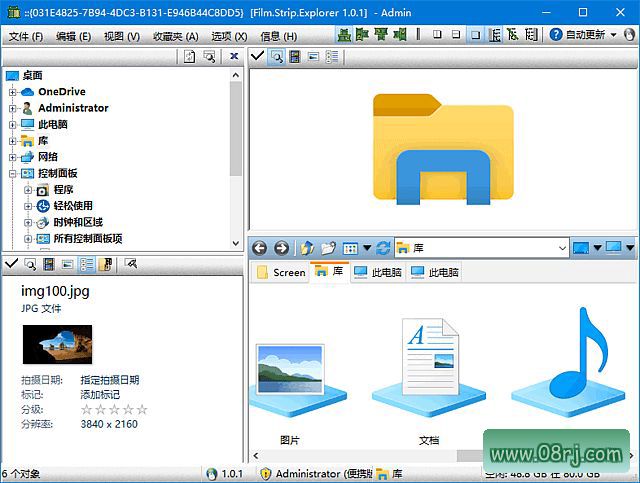The image size is (640, 483).
Task: Select the img100.jpg preview thumbnail
Action: point(57,344)
